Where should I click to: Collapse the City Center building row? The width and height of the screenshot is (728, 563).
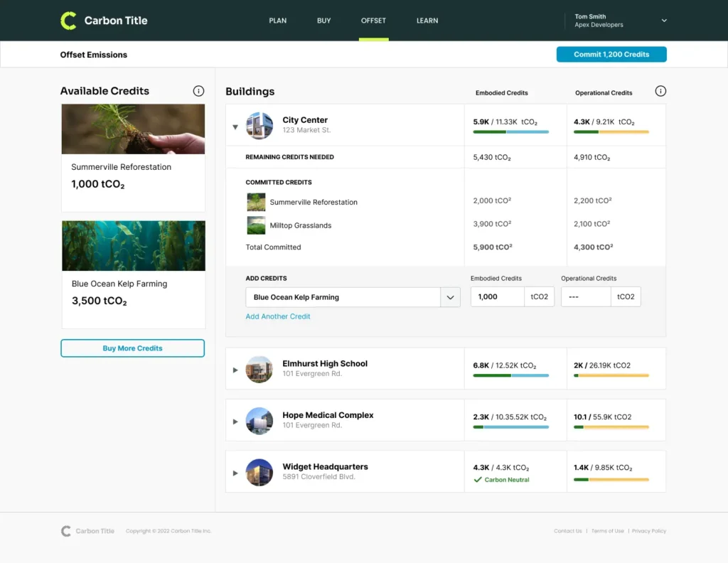[235, 127]
